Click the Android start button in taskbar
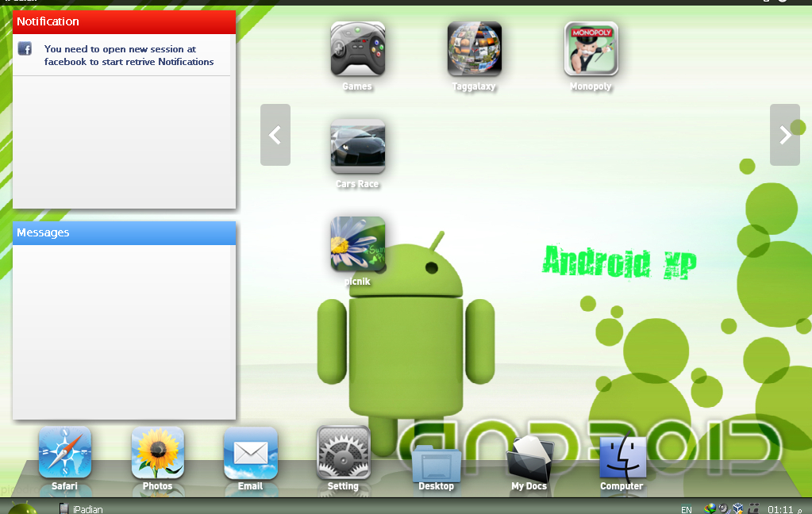Image resolution: width=812 pixels, height=514 pixels. pos(22,508)
